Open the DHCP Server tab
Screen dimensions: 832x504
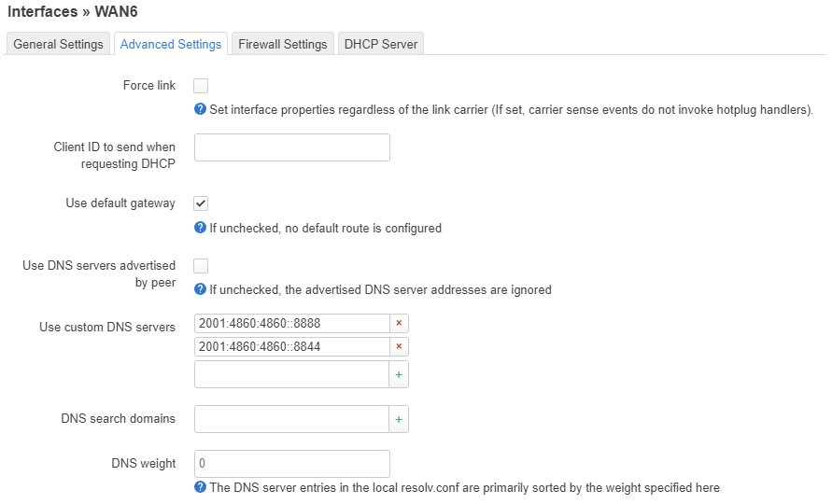381,44
